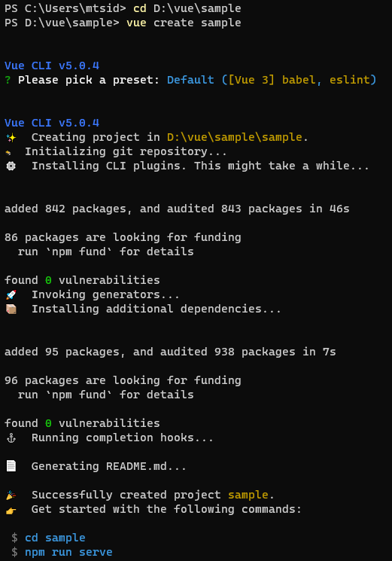
Task: Click the npm run serve command text
Action: click(68, 553)
